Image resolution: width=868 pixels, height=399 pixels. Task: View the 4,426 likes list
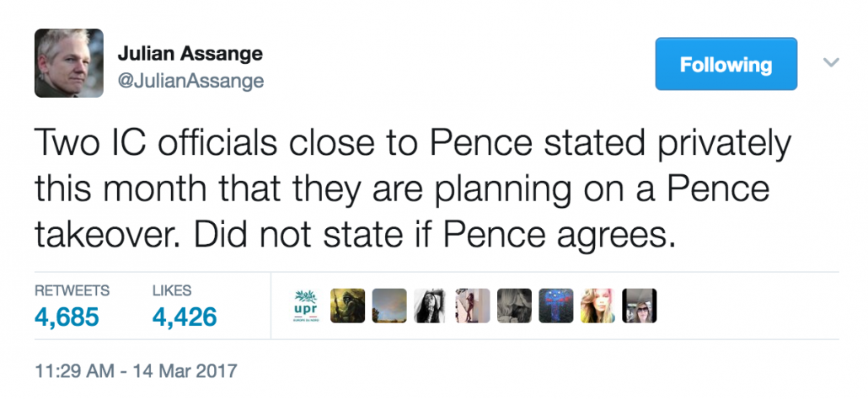tap(185, 317)
